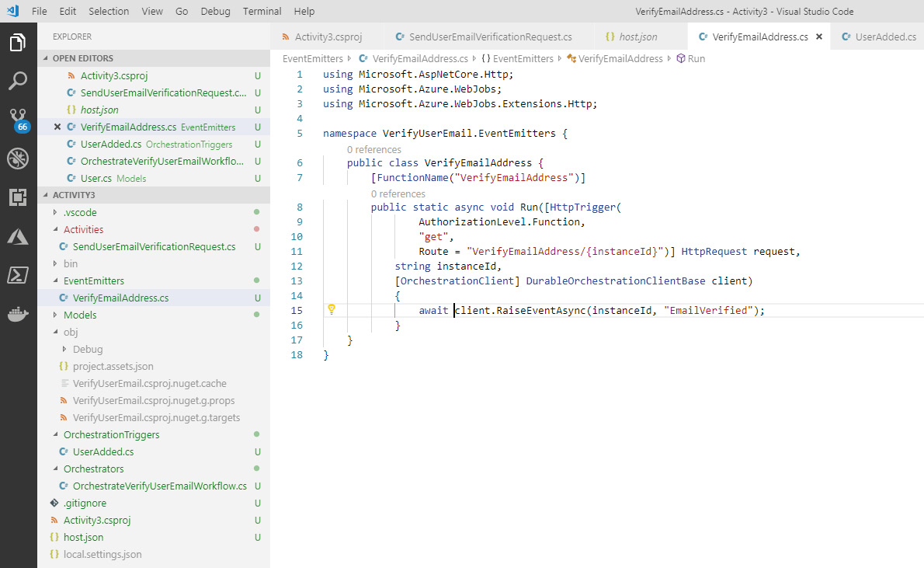Collapse the Open Editors section

[154, 58]
